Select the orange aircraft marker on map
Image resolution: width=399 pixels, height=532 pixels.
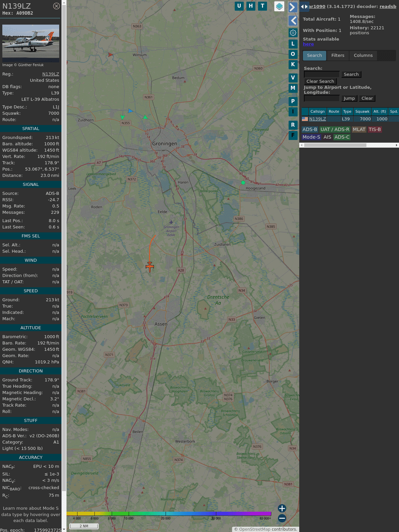tap(150, 266)
